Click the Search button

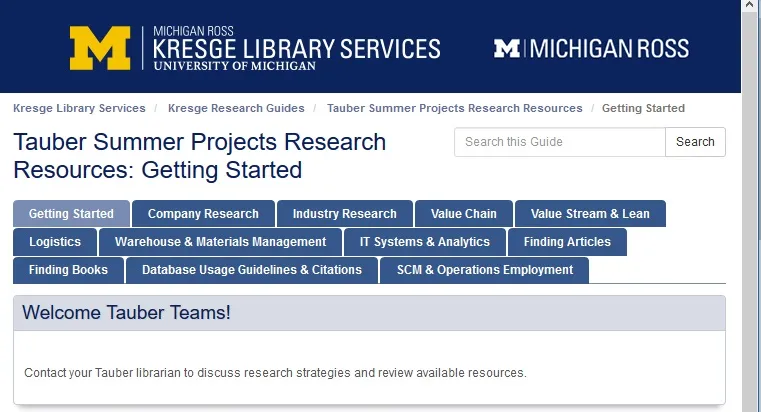click(695, 142)
